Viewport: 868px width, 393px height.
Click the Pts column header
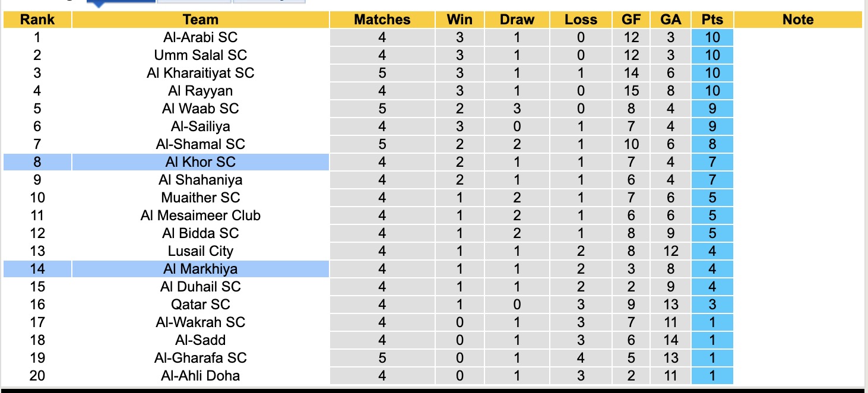click(x=712, y=20)
